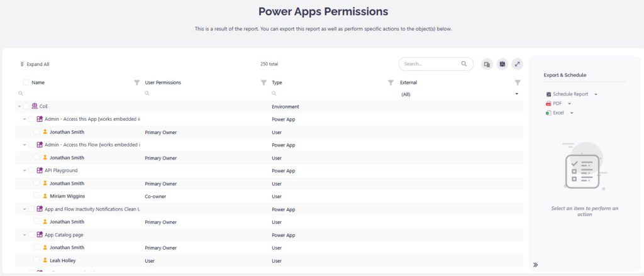
Task: Click the External column filter funnel
Action: pos(518,82)
